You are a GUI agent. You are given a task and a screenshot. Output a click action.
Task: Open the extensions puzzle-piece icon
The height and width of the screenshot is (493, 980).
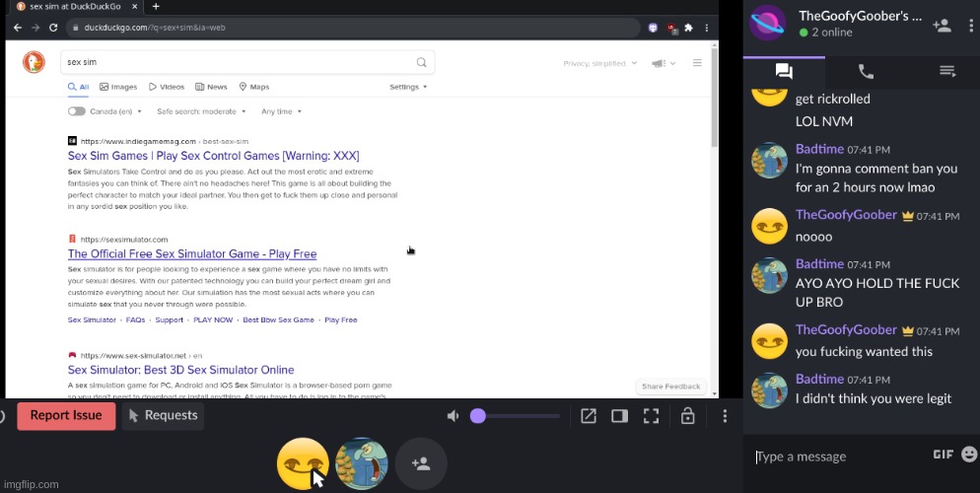point(688,28)
